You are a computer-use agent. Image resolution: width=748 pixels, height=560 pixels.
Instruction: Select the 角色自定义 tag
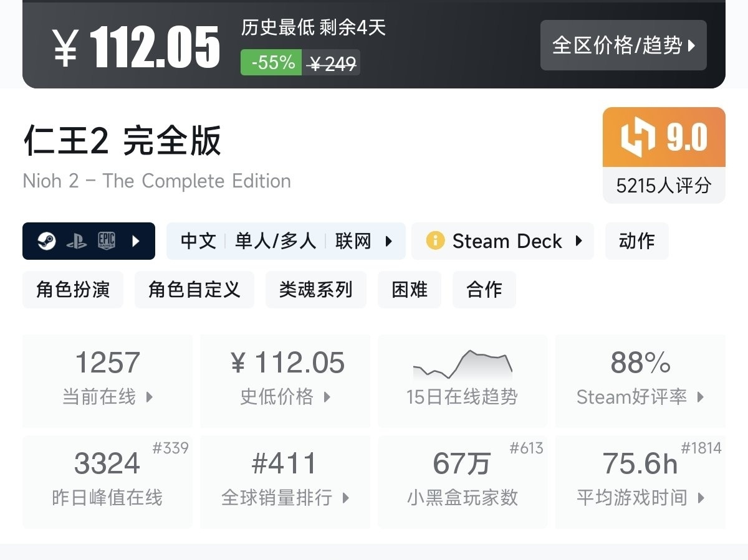pos(194,290)
